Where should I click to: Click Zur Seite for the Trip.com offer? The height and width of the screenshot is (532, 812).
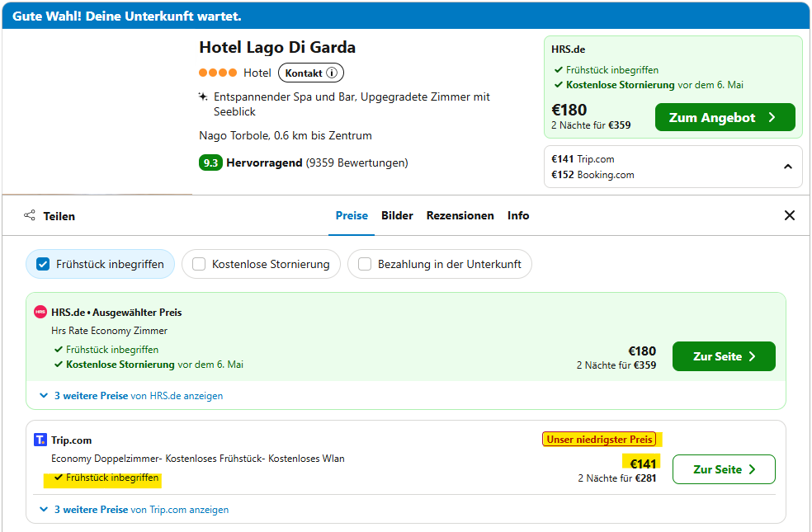[724, 469]
